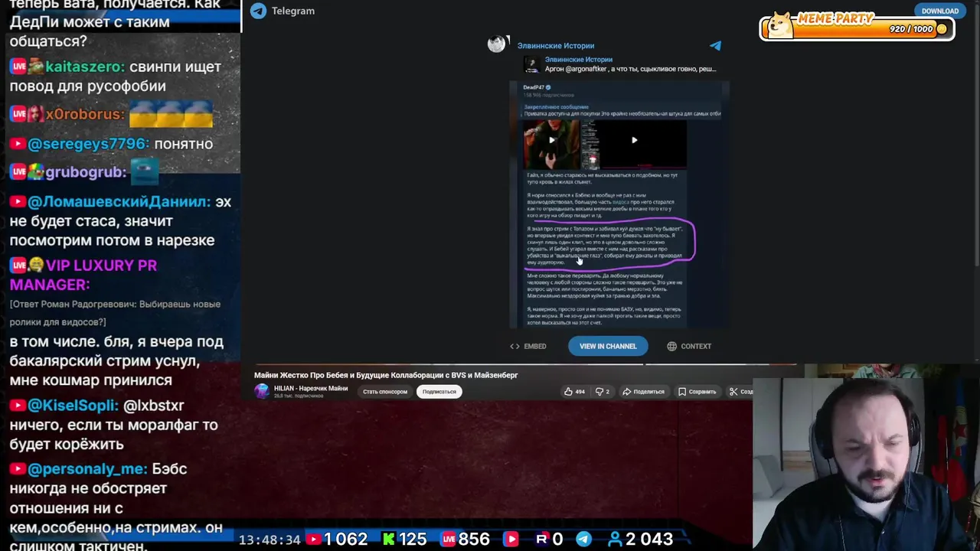Screen dimensions: 980x551
Task: Click chat username @ЛомашевскийДаниил
Action: click(x=119, y=202)
